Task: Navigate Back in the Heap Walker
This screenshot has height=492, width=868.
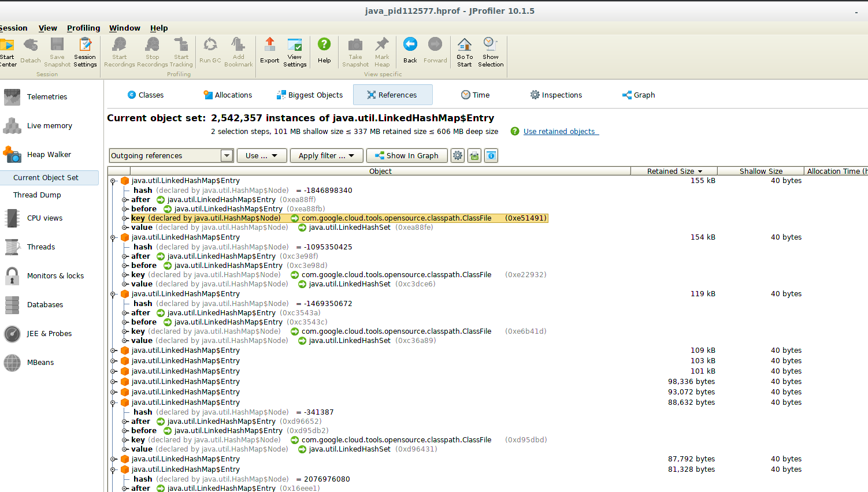Action: [410, 51]
